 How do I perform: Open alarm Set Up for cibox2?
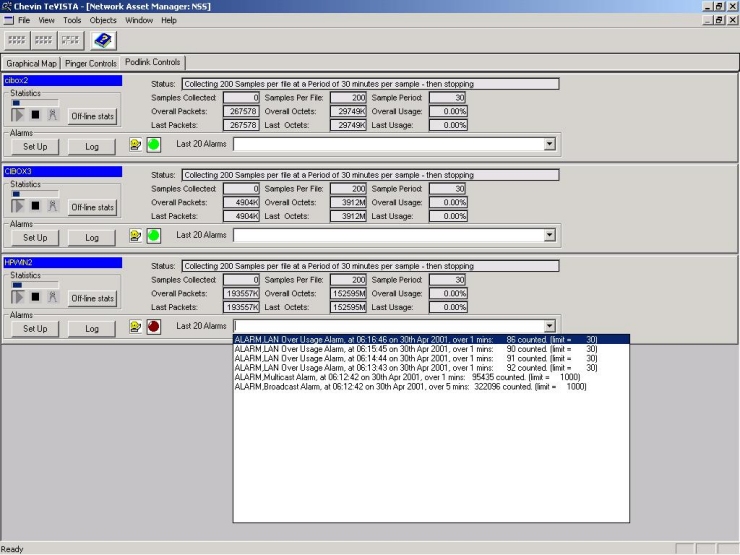click(x=35, y=147)
